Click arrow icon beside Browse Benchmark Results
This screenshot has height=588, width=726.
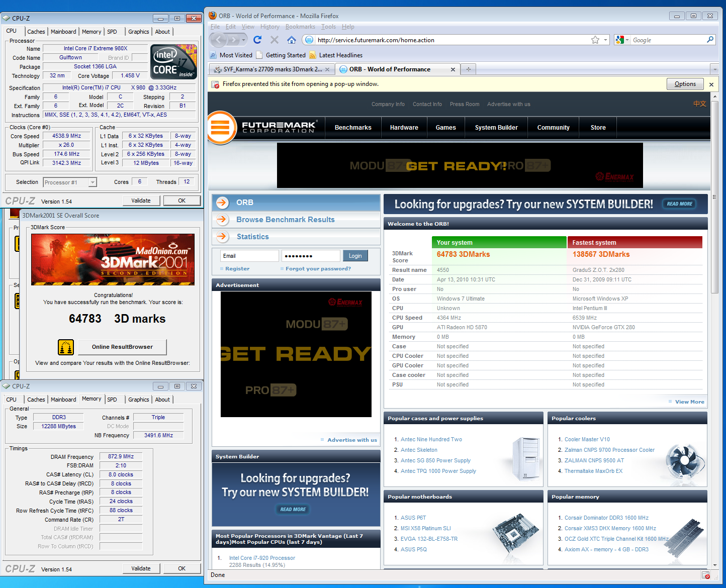222,220
